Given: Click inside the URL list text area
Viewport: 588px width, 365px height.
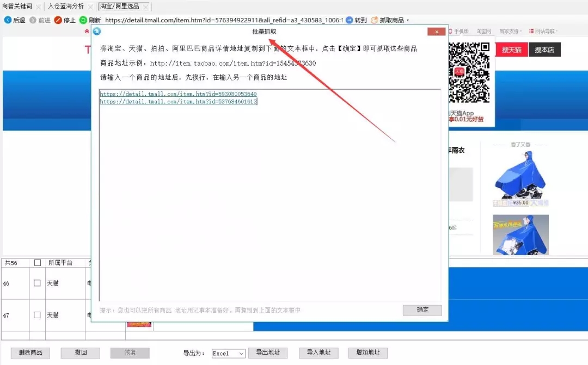Looking at the screenshot, I should 270,195.
